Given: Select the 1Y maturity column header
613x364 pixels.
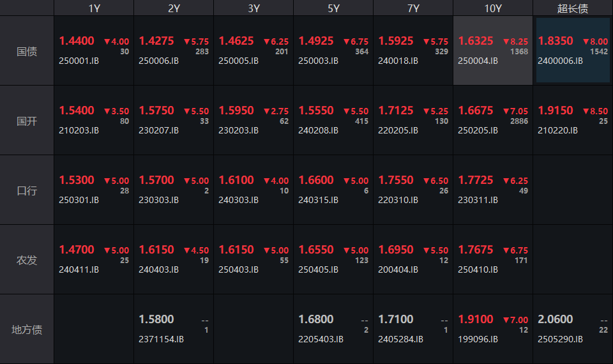Looking at the screenshot, I should pyautogui.click(x=94, y=8).
